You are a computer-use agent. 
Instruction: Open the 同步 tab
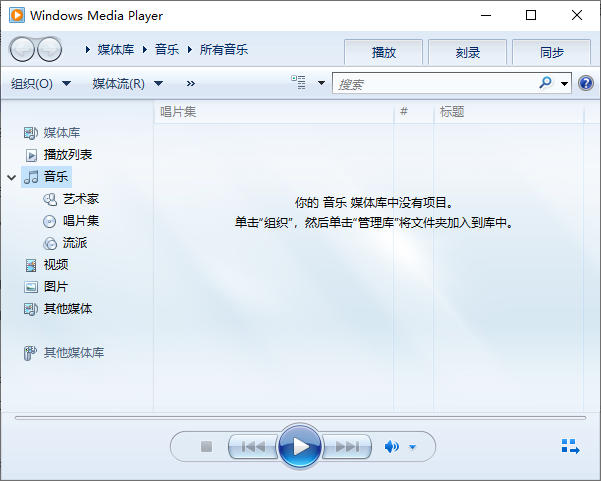(551, 53)
